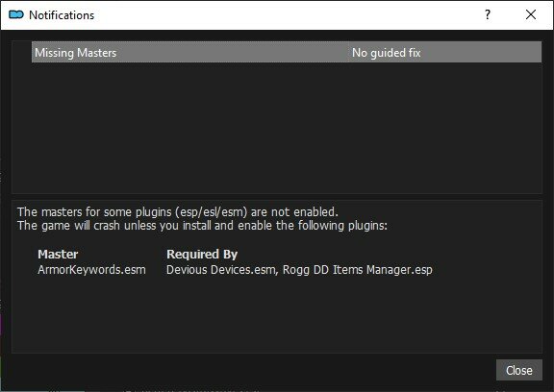
Task: Click the "The game will crash unless" message line
Action: pos(202,226)
